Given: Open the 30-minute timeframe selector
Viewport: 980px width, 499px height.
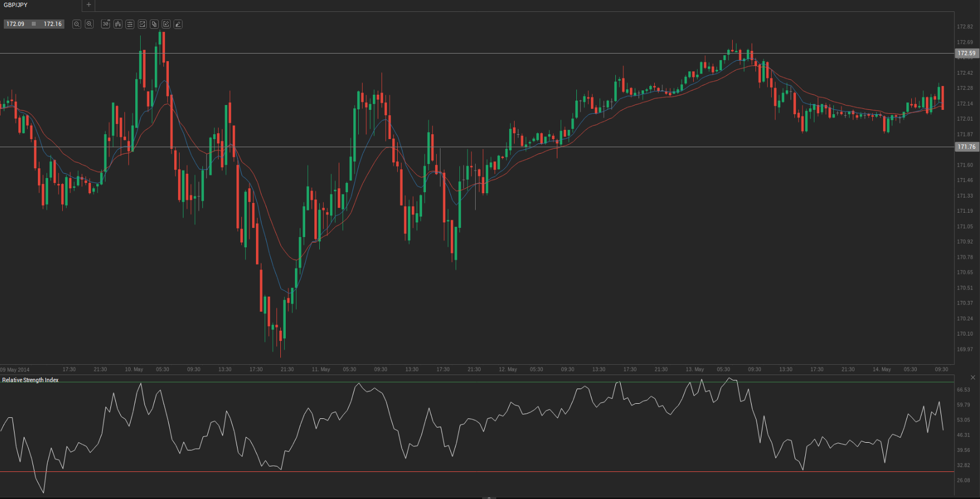Looking at the screenshot, I should [x=106, y=24].
